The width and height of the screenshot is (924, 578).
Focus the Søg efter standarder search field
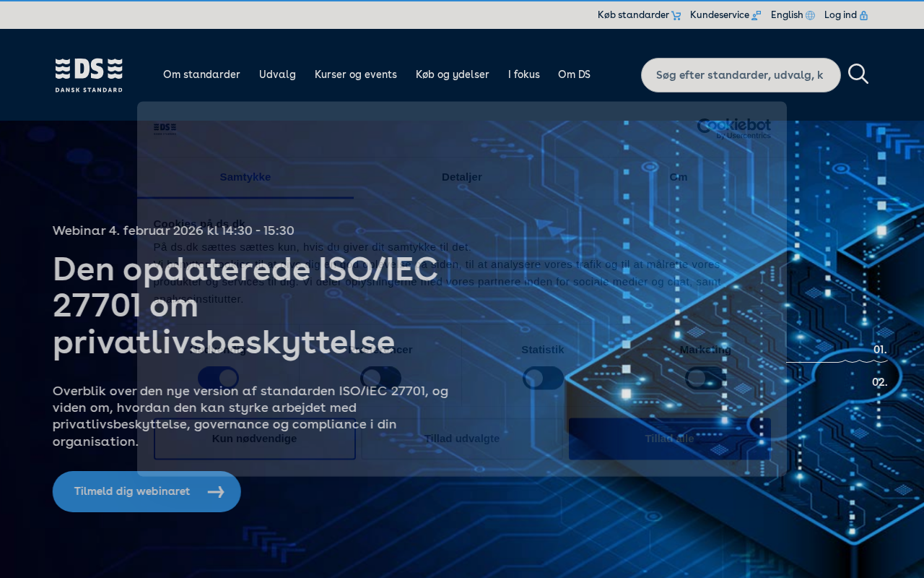point(741,75)
